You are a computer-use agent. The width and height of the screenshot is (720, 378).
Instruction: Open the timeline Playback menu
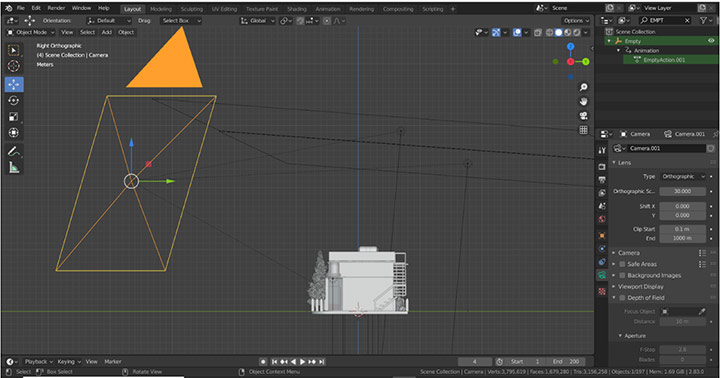(x=39, y=361)
